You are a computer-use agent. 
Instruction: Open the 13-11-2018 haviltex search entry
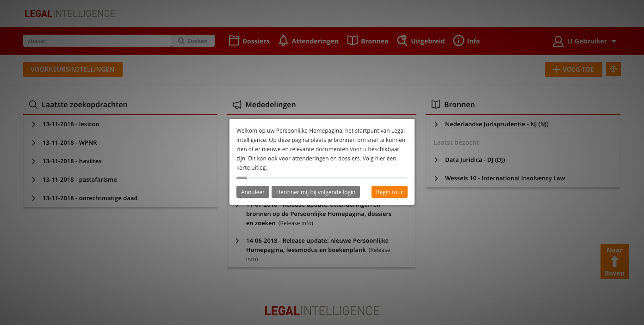(72, 161)
